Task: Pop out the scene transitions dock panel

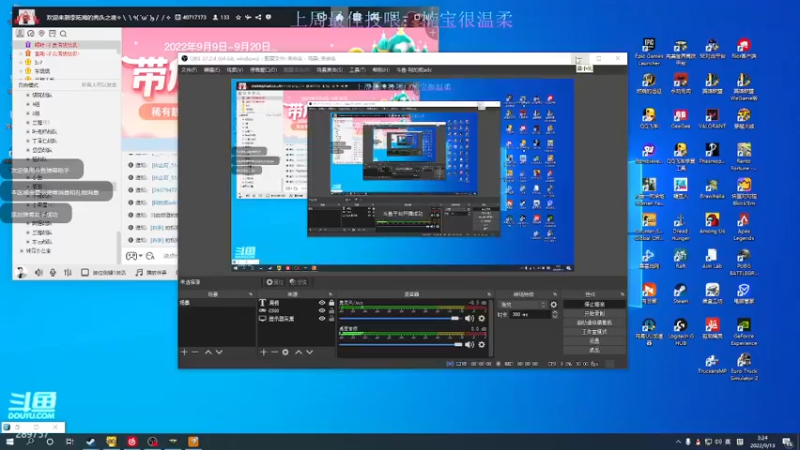Action: (x=555, y=294)
